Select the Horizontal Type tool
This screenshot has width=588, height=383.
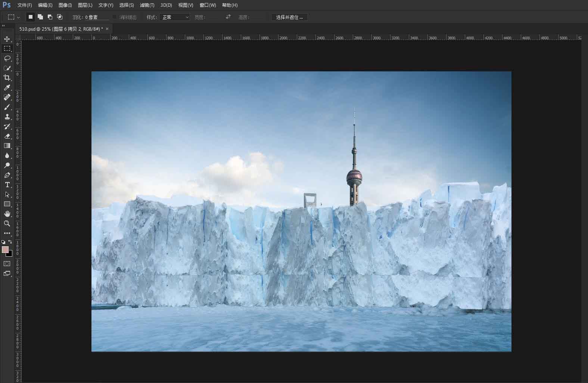point(7,185)
